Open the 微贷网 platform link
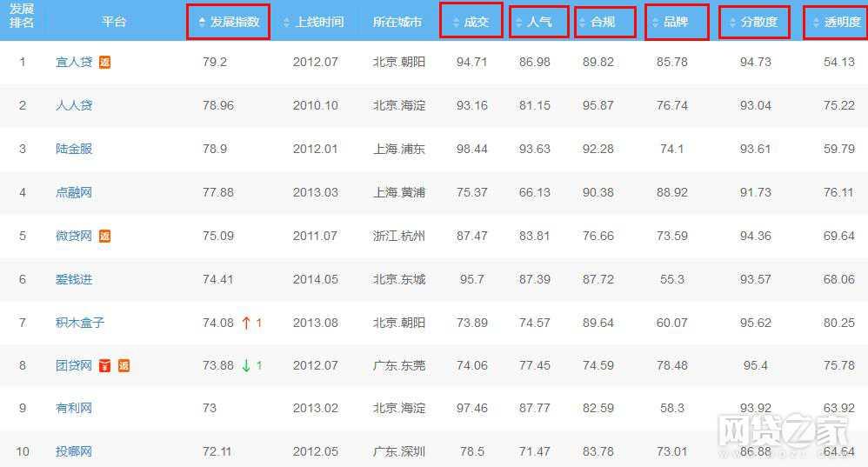 point(74,237)
